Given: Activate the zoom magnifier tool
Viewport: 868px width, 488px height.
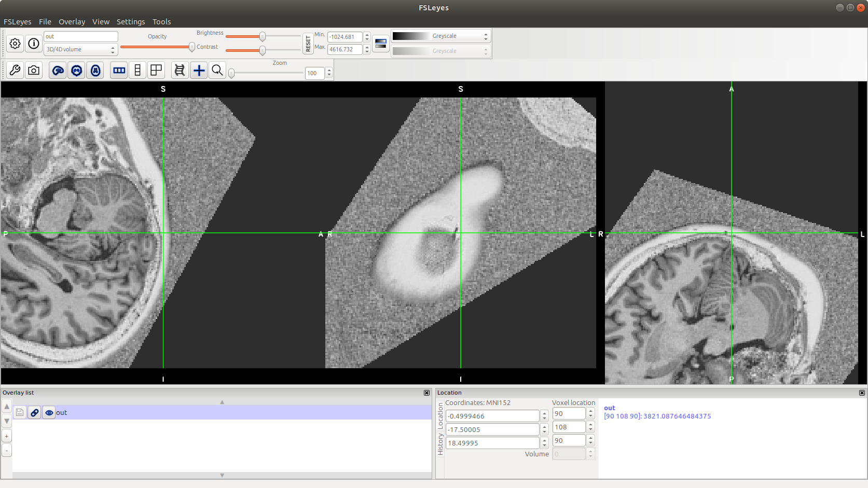Looking at the screenshot, I should click(x=217, y=70).
